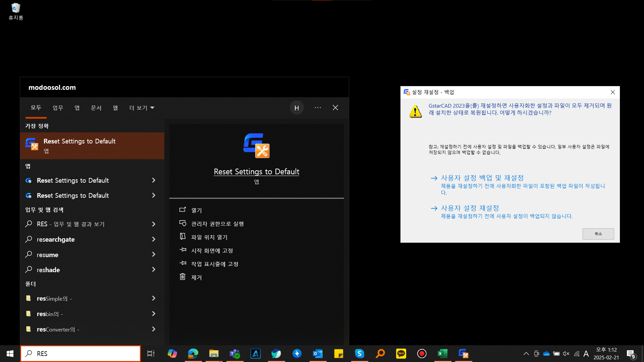Open Outlook from the taskbar
The height and width of the screenshot is (362, 644).
coord(318,354)
